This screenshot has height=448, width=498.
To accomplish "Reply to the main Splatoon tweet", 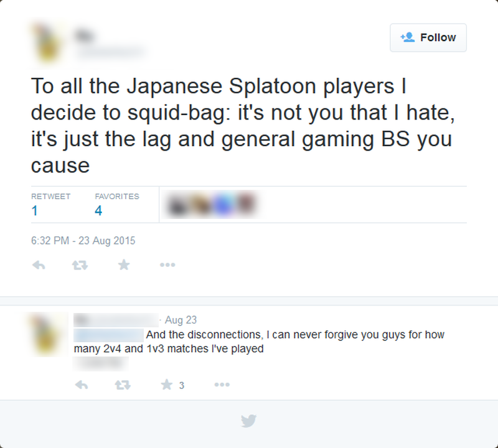I will (x=39, y=265).
